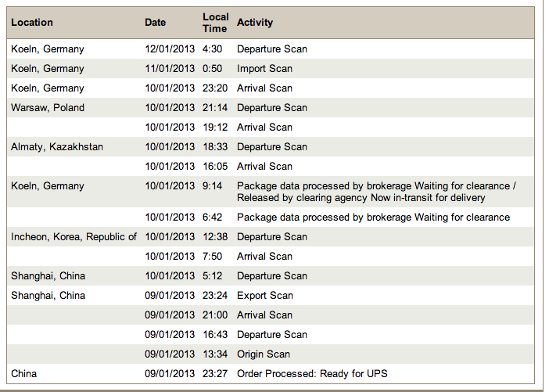Click the 23:20 time cell
549x392 pixels.
[x=214, y=88]
